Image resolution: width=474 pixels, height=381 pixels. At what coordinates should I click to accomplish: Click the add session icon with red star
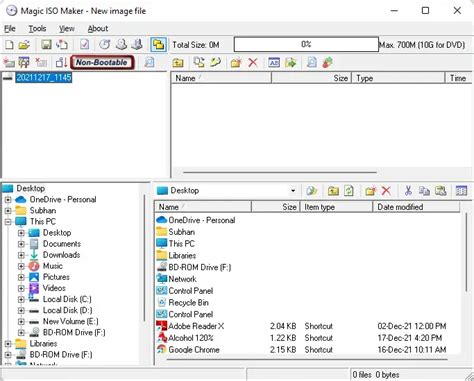(9, 62)
